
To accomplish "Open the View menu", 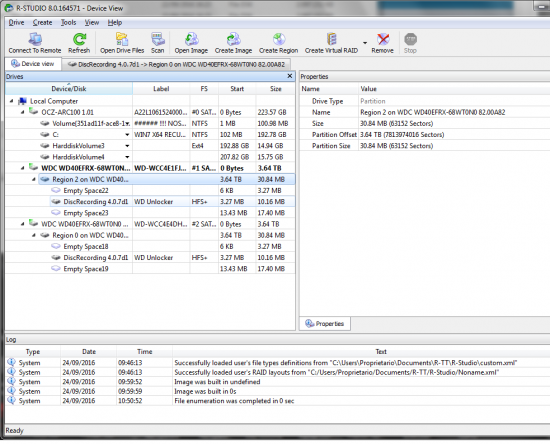I will tap(92, 22).
